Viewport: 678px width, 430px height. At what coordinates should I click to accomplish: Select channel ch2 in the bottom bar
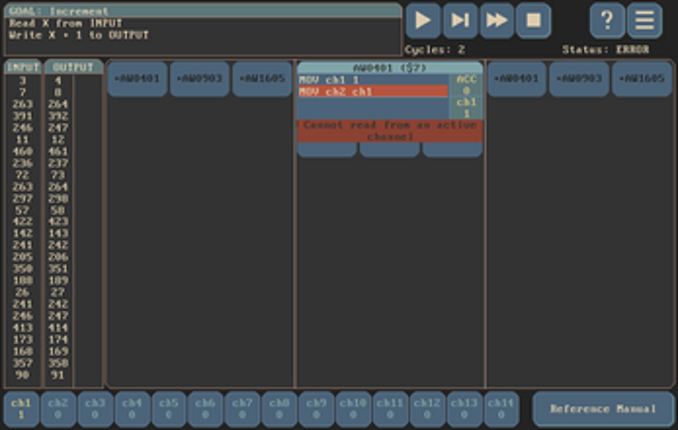(58, 409)
